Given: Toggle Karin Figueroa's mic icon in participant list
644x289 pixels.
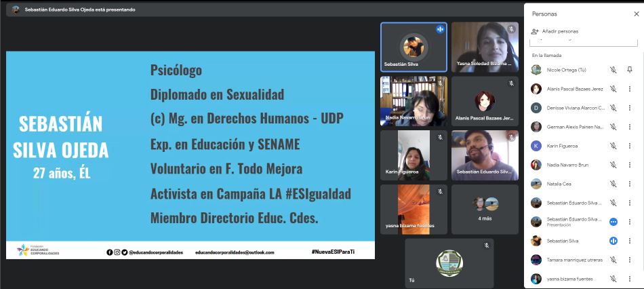Looking at the screenshot, I should pyautogui.click(x=613, y=146).
